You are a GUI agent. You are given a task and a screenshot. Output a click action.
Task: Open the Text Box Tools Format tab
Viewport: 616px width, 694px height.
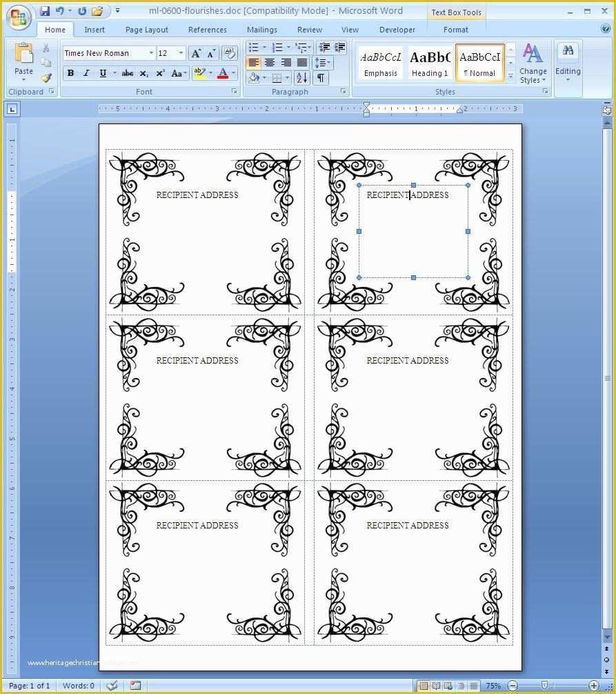[x=455, y=30]
